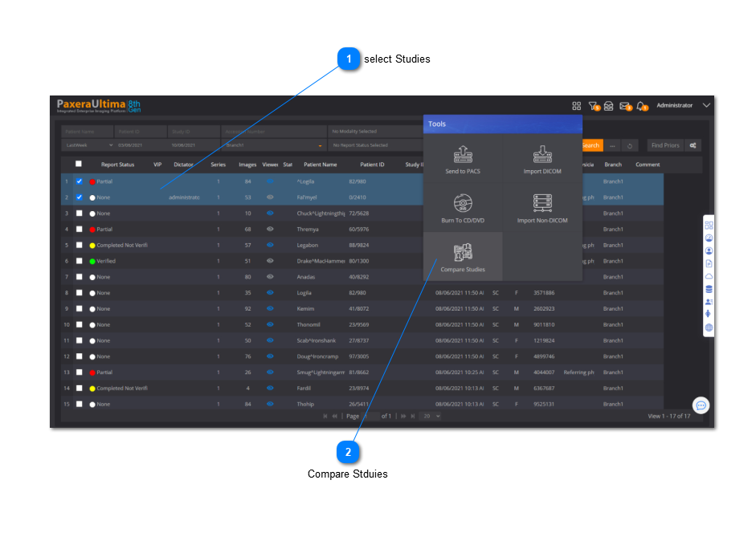Open viewer eye icon for Chuck^Lightningthigh row

point(270,214)
